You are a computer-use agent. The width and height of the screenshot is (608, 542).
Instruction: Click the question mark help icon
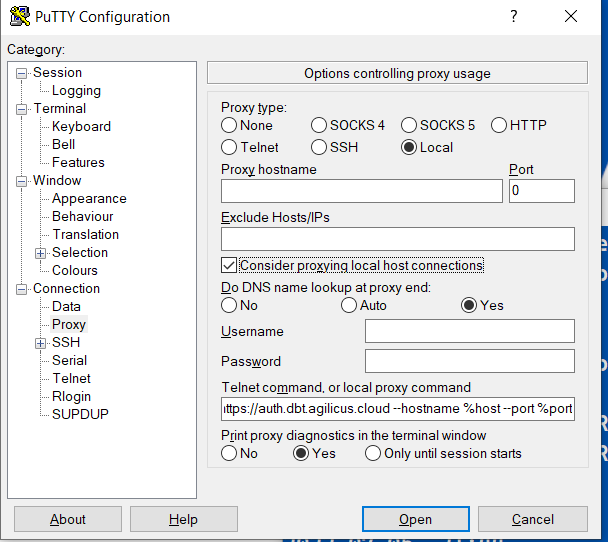(514, 16)
